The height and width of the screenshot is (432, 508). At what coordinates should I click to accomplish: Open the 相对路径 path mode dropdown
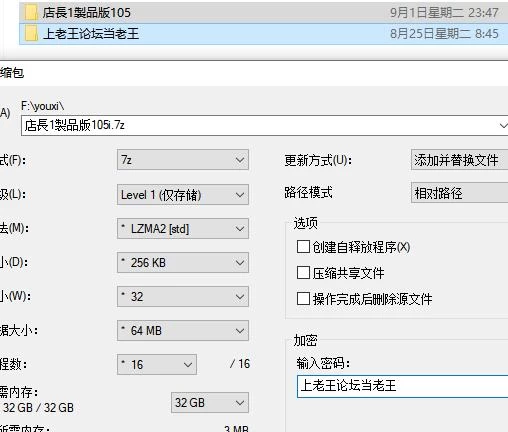[460, 193]
